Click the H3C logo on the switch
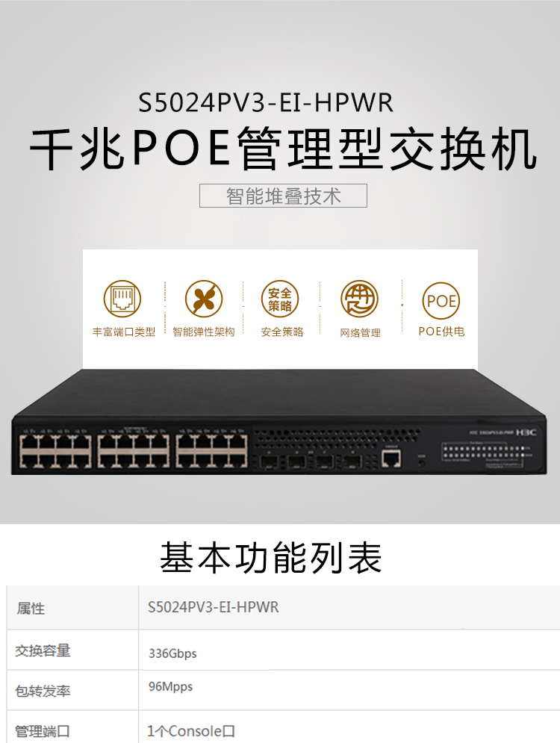560x743 pixels. (526, 432)
